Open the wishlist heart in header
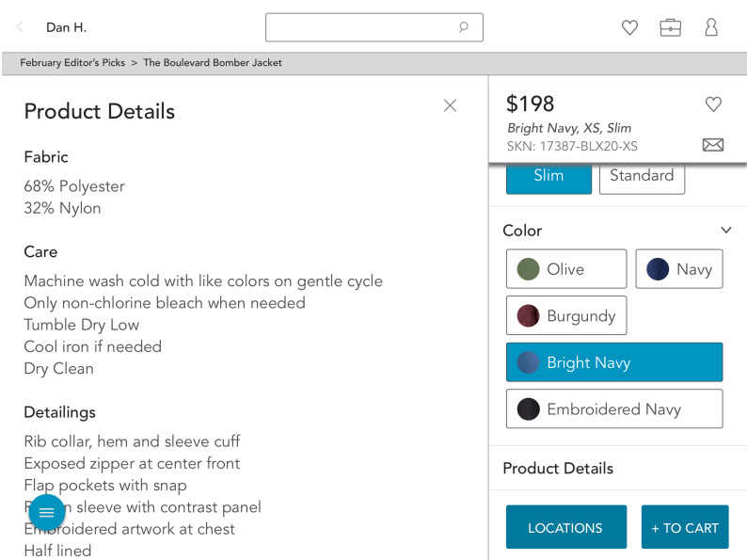Viewport: 747px width, 560px height. 629,27
